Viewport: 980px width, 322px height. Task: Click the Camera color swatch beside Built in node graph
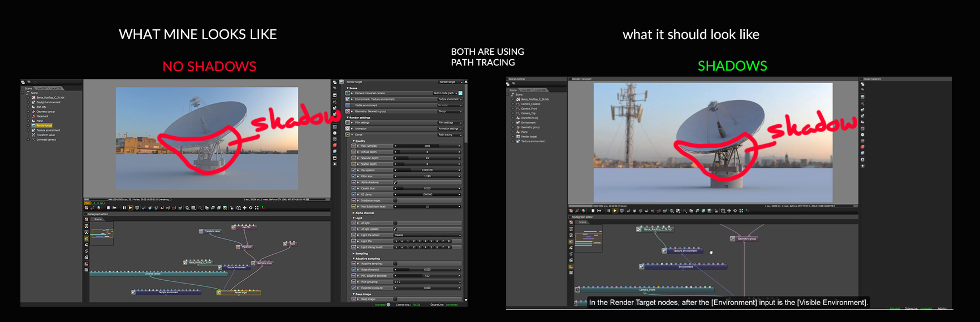pos(460,93)
